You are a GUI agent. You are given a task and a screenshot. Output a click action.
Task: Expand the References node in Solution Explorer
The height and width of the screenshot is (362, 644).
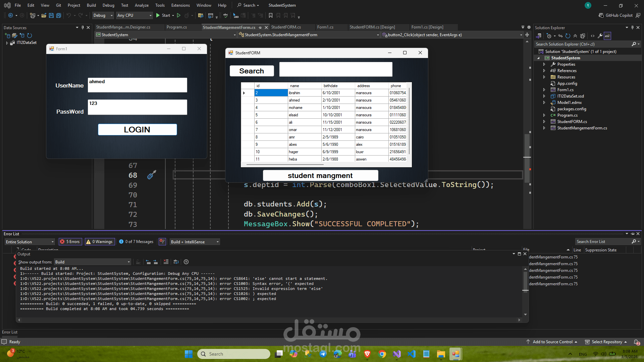pos(544,70)
